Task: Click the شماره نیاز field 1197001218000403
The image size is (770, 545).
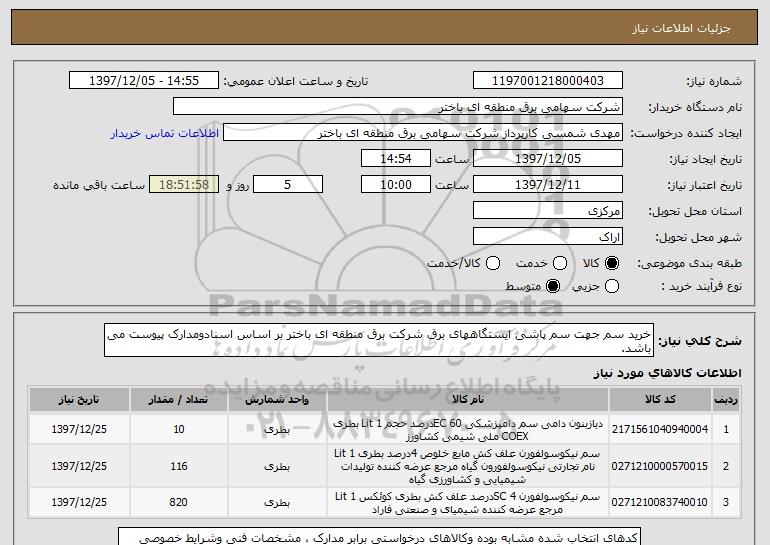Action: [548, 81]
